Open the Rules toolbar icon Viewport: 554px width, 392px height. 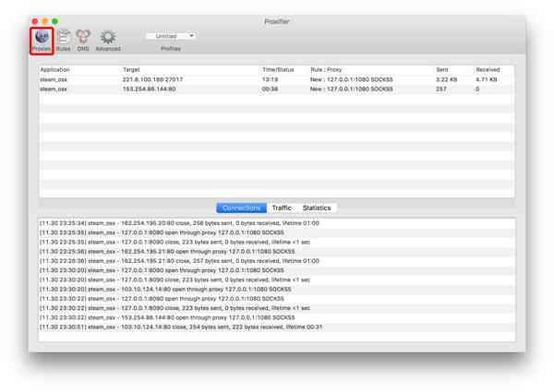pyautogui.click(x=64, y=39)
